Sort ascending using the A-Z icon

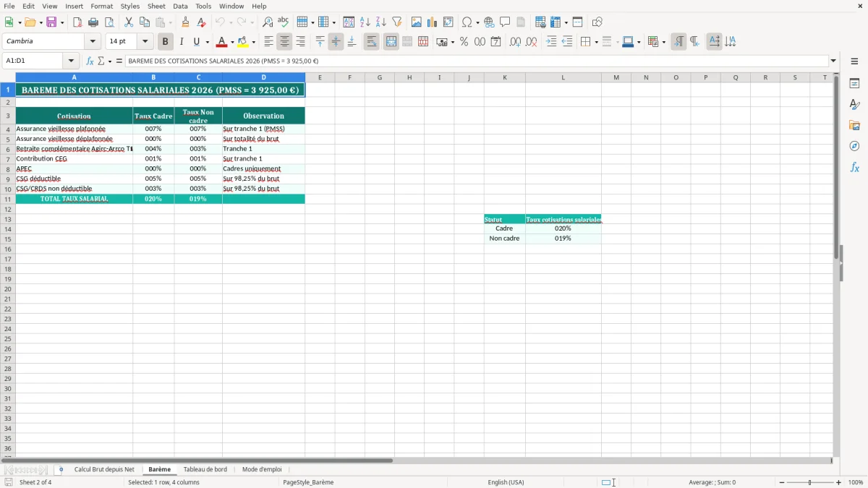tap(365, 22)
